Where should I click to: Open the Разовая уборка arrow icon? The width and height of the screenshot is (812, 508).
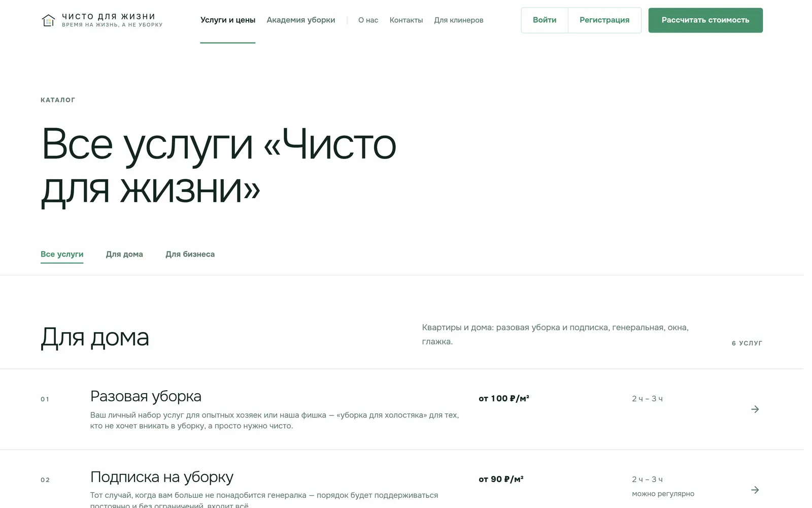[755, 409]
